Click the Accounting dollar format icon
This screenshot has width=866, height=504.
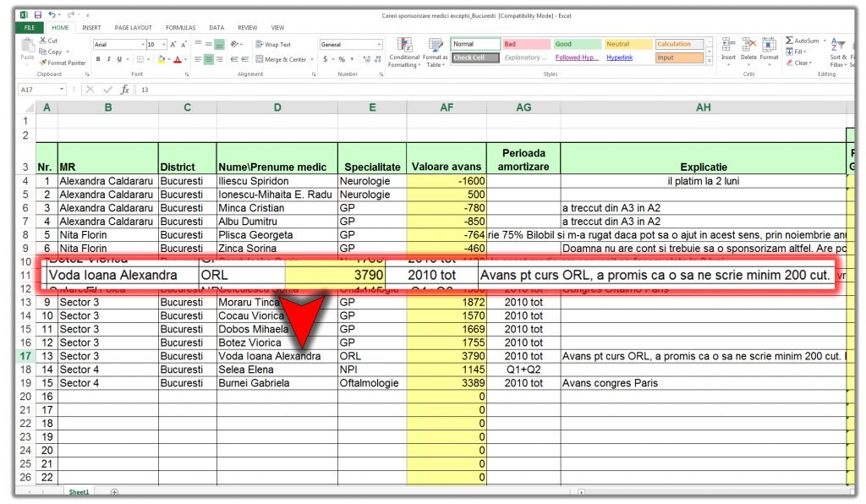pyautogui.click(x=326, y=59)
